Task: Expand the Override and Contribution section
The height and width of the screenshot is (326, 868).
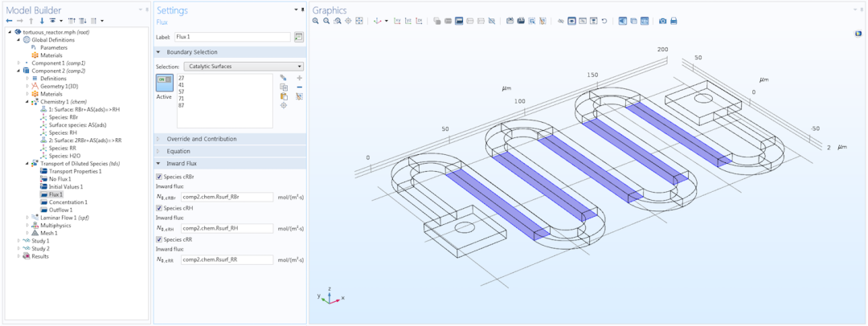Action: tap(230, 139)
